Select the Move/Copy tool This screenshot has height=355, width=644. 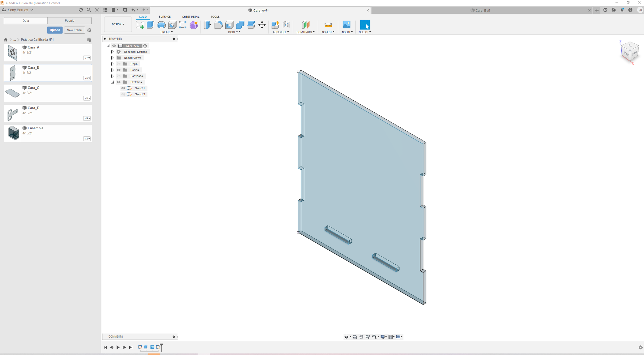click(x=262, y=25)
